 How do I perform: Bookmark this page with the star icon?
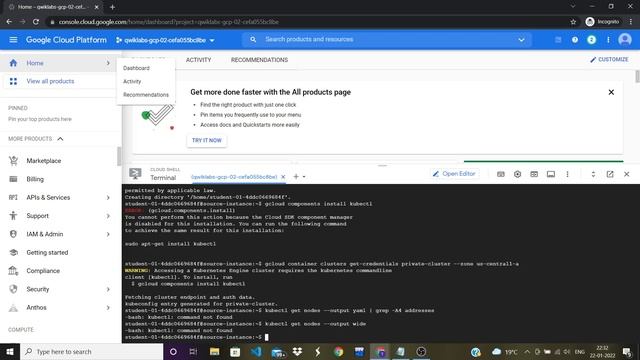click(573, 22)
